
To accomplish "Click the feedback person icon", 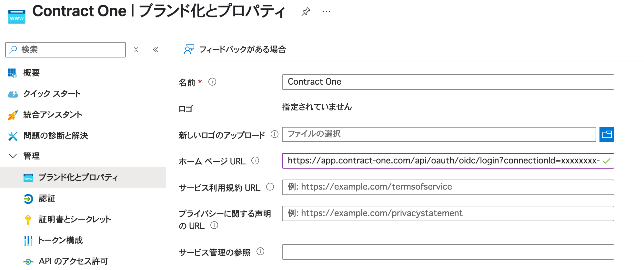I will (x=189, y=49).
